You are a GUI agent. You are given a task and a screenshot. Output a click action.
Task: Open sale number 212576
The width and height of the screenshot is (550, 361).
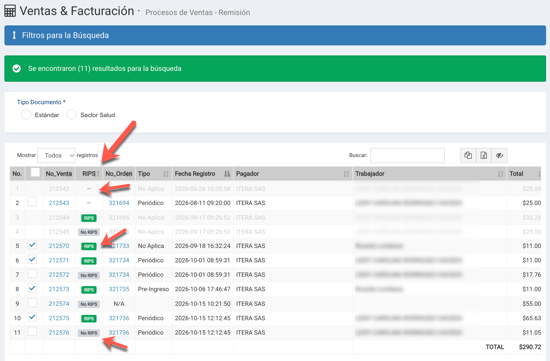59,333
